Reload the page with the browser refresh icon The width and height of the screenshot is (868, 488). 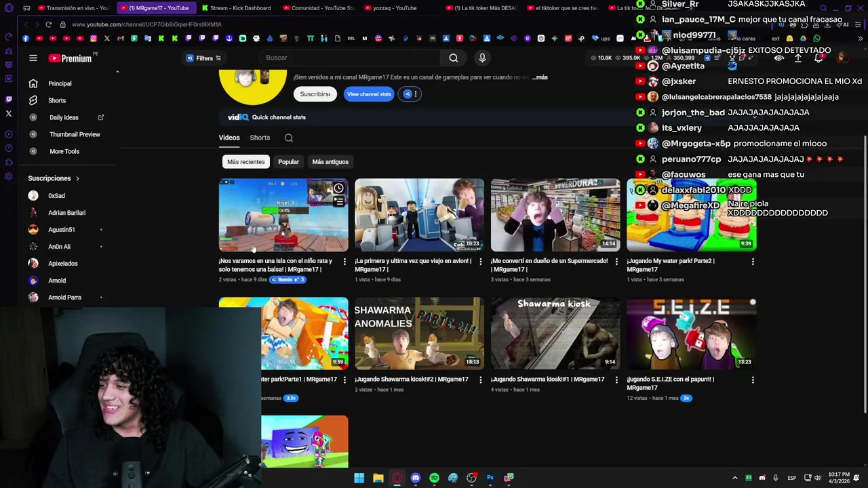(48, 24)
